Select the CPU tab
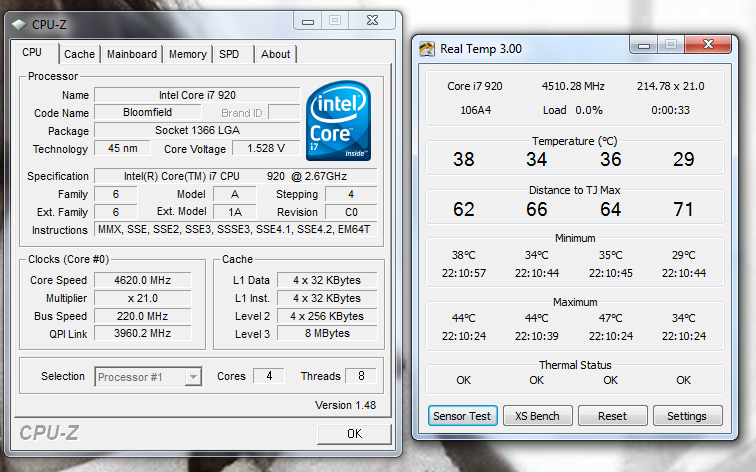 point(33,52)
